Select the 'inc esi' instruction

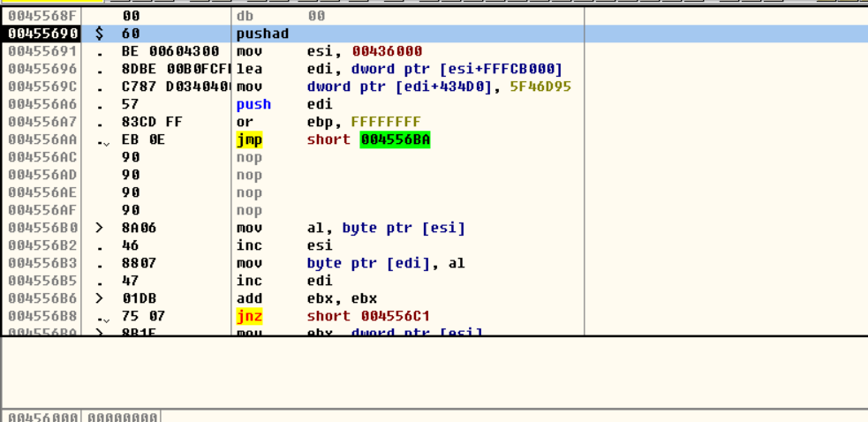pyautogui.click(x=284, y=245)
